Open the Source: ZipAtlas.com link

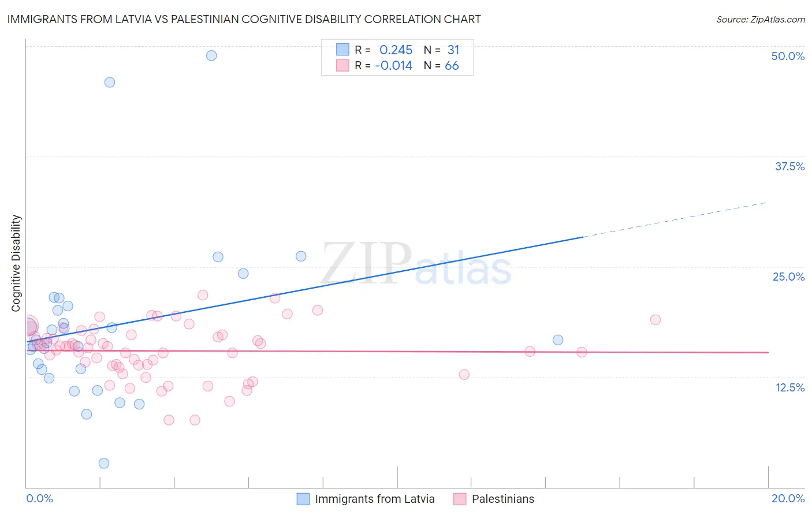(761, 19)
